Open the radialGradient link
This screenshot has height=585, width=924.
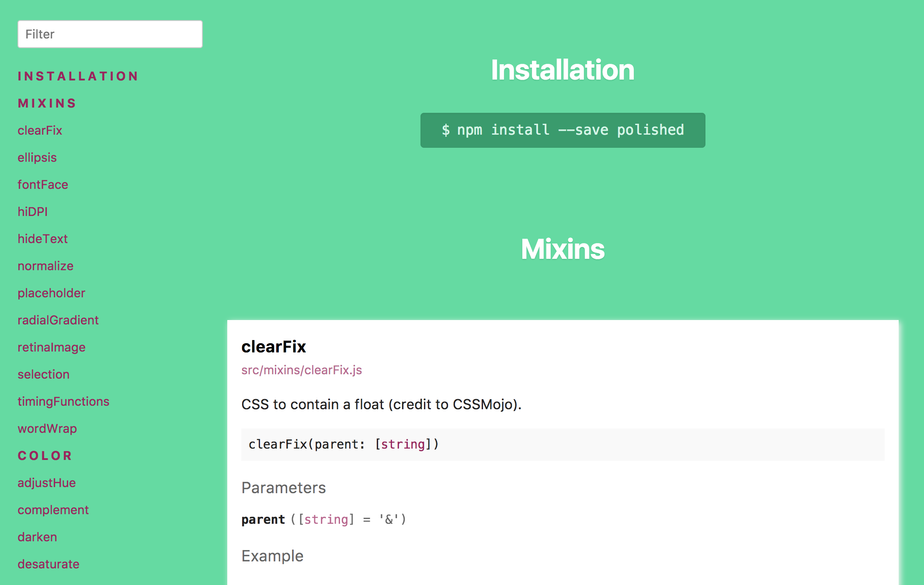[58, 320]
